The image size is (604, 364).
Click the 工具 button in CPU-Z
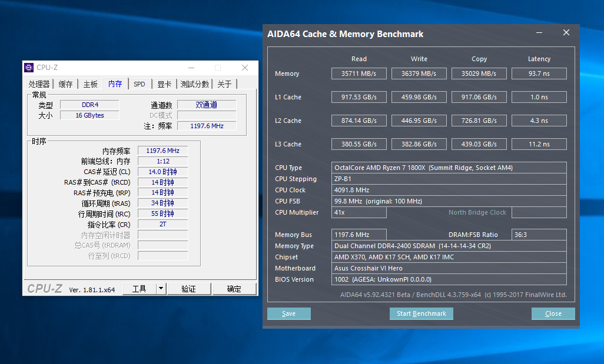click(140, 289)
